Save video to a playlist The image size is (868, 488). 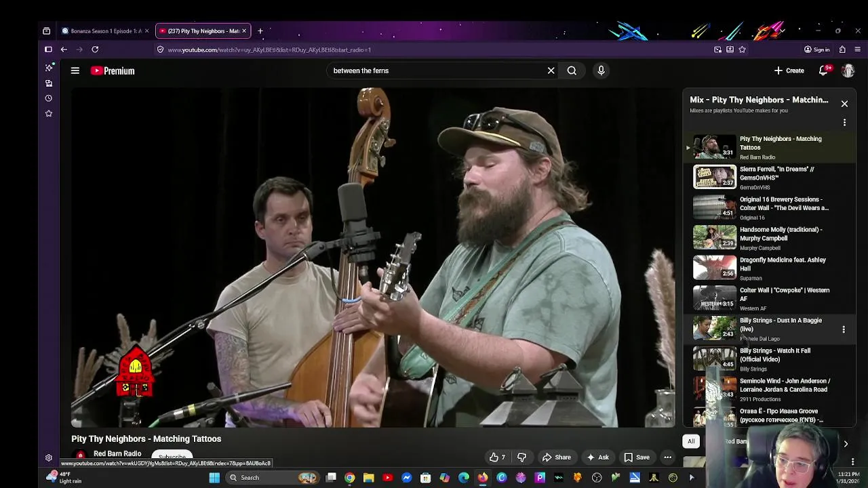pos(637,457)
